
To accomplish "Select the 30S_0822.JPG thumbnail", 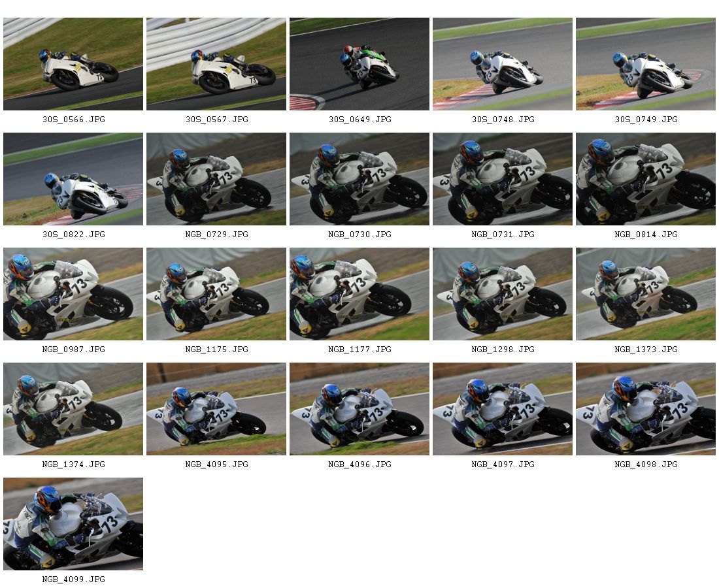I will point(73,179).
